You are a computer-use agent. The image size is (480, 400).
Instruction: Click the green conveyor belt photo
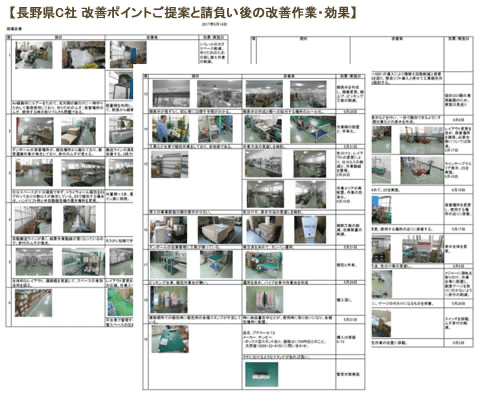(120, 302)
